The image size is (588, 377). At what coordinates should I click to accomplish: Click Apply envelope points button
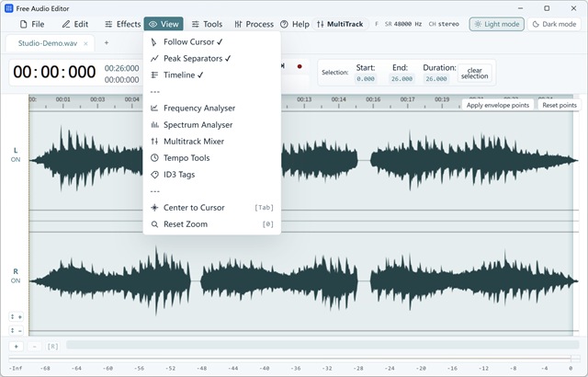[498, 105]
